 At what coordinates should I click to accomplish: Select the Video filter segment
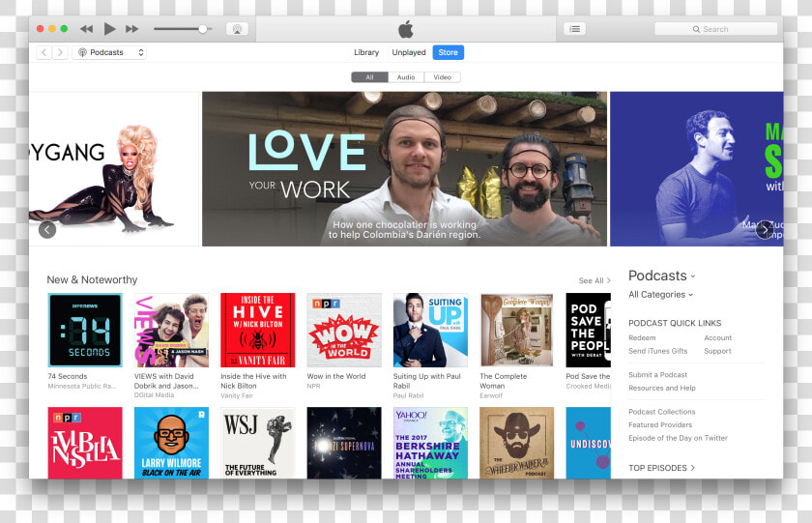[443, 77]
